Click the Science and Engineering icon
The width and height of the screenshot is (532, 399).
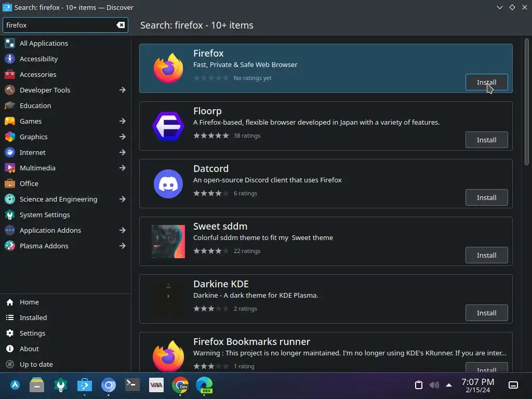[x=10, y=199]
